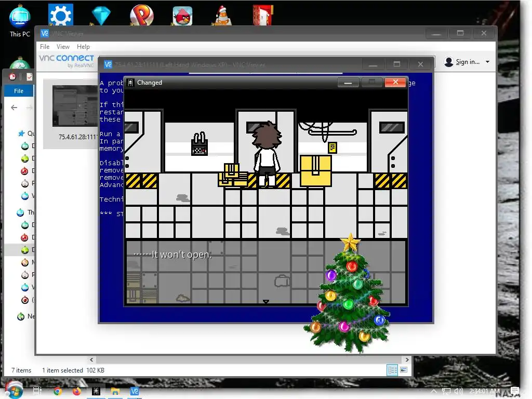Open the Help menu in VNC Viewer
532x399 pixels.
point(83,46)
